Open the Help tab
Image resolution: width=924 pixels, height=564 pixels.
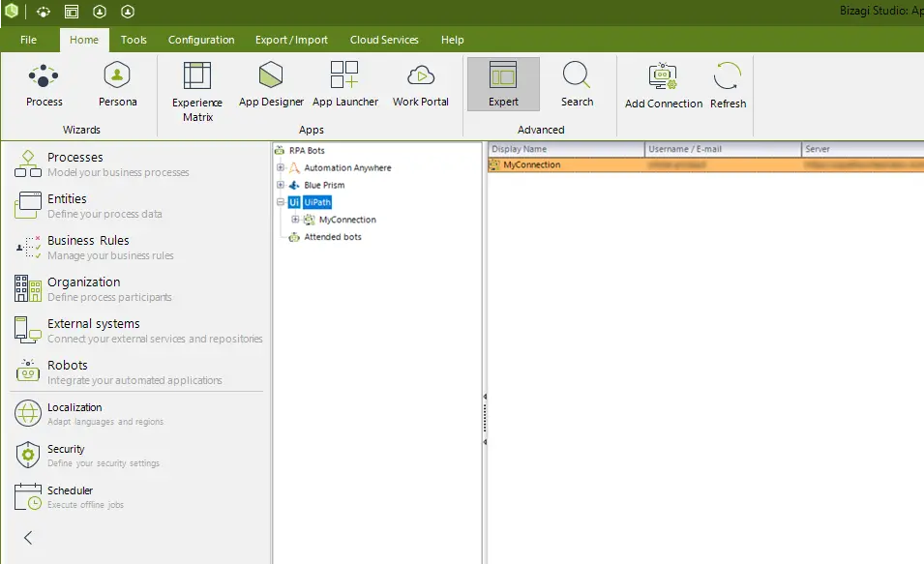[453, 40]
